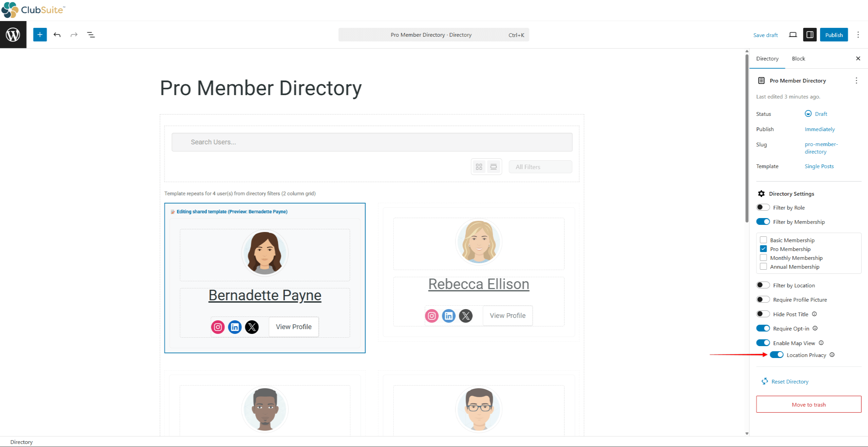Open the block inserter plus button
Viewport: 868px width, 447px height.
tap(40, 35)
